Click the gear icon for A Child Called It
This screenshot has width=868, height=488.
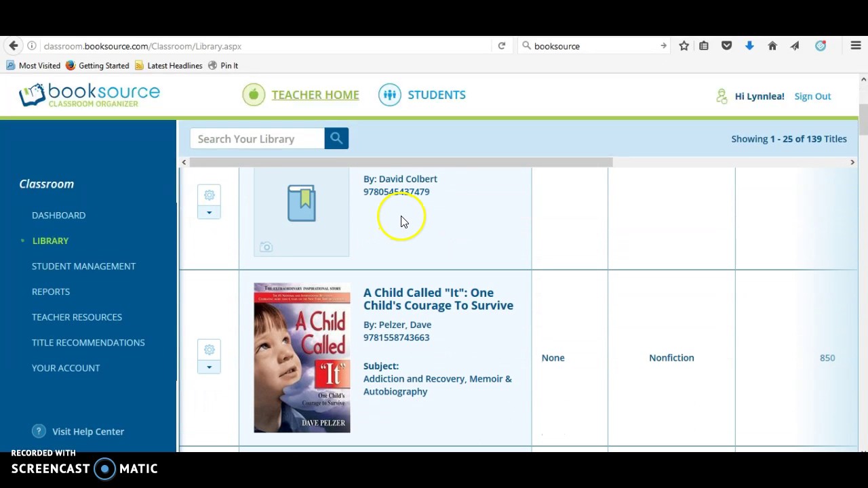(x=209, y=350)
